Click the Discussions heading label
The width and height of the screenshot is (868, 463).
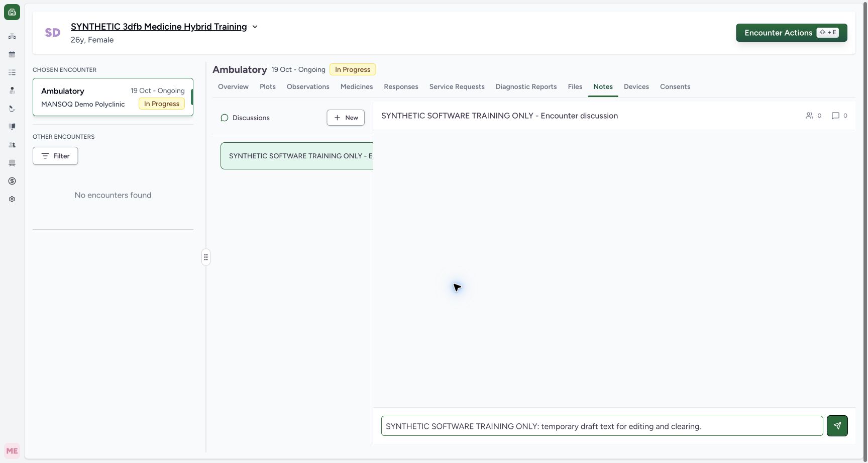pyautogui.click(x=251, y=118)
